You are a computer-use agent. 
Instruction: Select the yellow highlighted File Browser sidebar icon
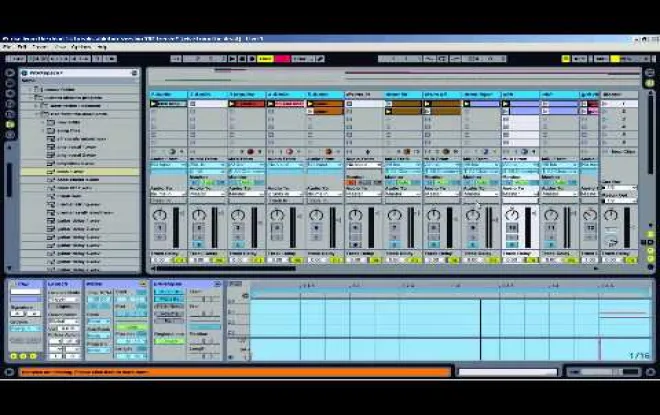click(x=10, y=123)
